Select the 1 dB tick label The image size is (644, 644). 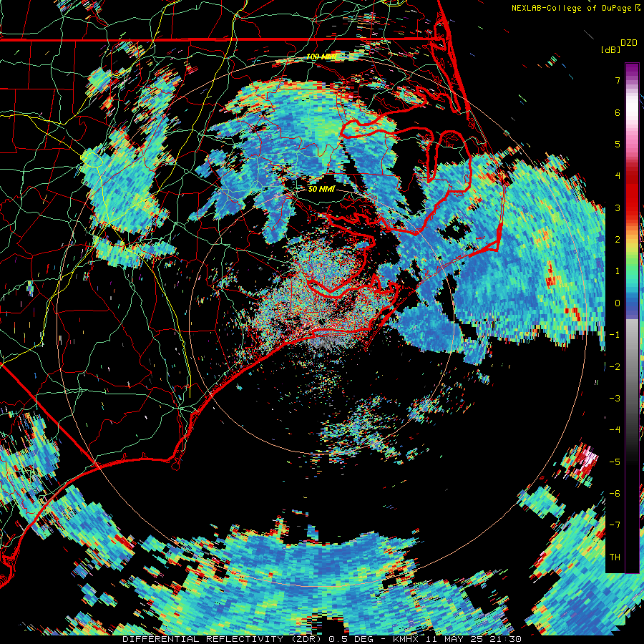tap(618, 271)
